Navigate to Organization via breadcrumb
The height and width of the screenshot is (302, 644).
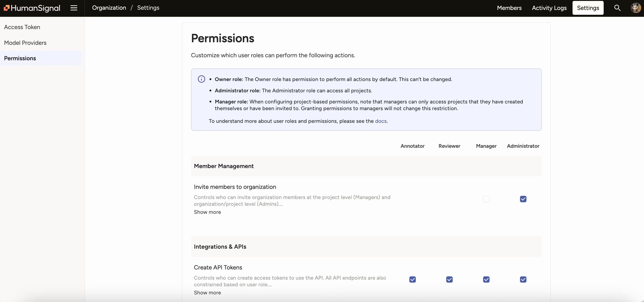click(x=109, y=8)
